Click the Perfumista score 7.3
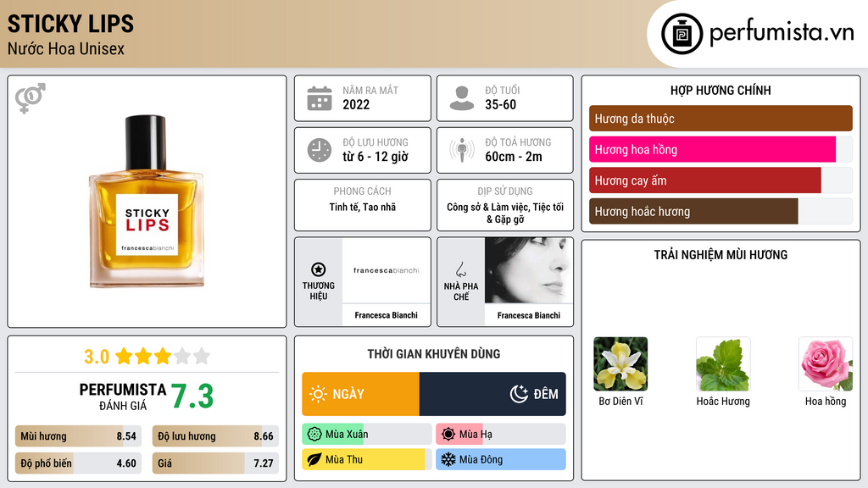 tap(192, 396)
